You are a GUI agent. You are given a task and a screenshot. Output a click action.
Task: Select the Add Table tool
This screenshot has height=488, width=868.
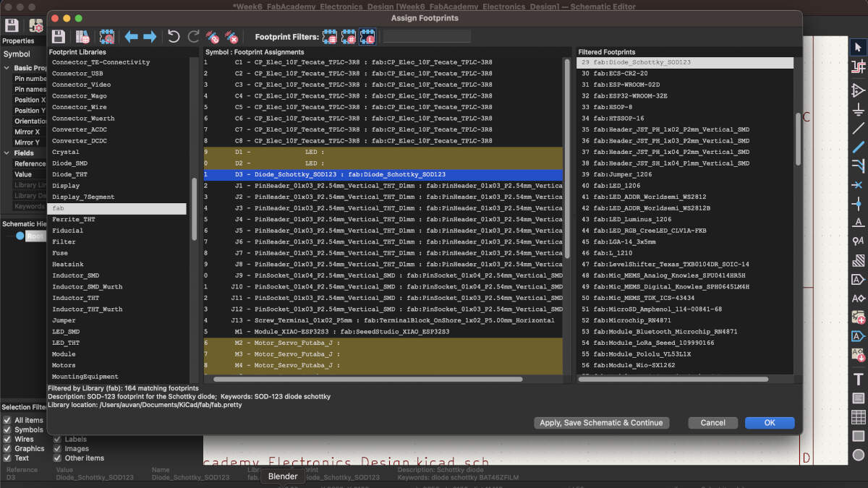pos(859,416)
